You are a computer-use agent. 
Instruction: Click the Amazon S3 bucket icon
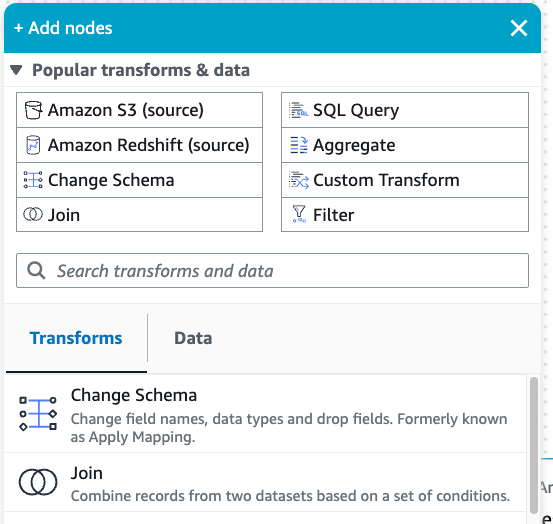(33, 110)
